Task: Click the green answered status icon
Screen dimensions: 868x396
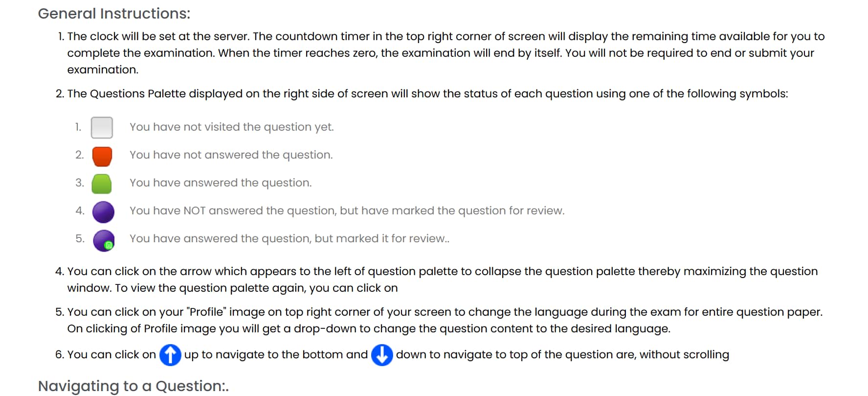Action: pyautogui.click(x=102, y=184)
